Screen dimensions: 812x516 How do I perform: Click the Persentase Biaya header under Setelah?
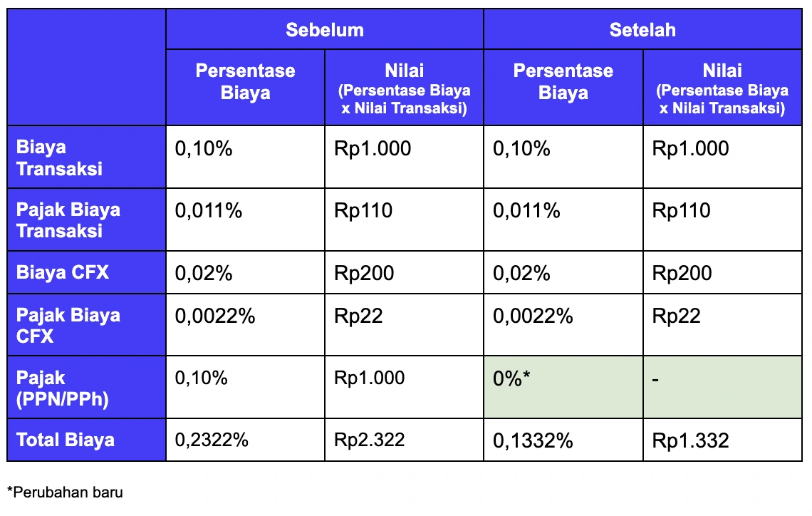tap(563, 88)
